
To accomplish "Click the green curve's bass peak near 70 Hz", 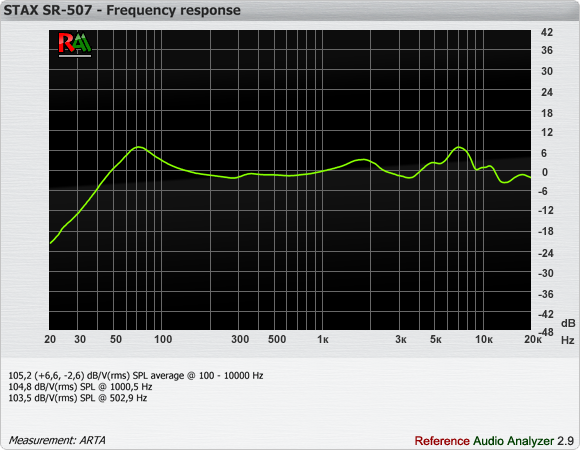I will 138,147.
